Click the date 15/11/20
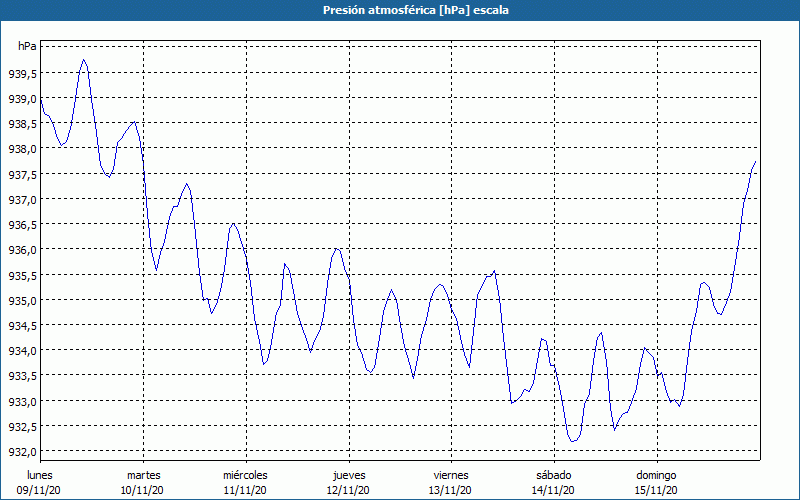Viewport: 800px width, 500px height. pyautogui.click(x=656, y=490)
